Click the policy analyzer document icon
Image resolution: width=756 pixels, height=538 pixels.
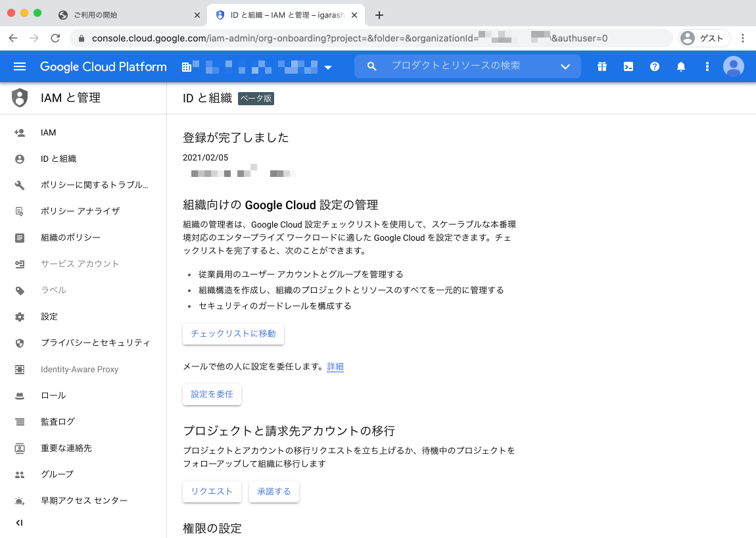pos(20,211)
